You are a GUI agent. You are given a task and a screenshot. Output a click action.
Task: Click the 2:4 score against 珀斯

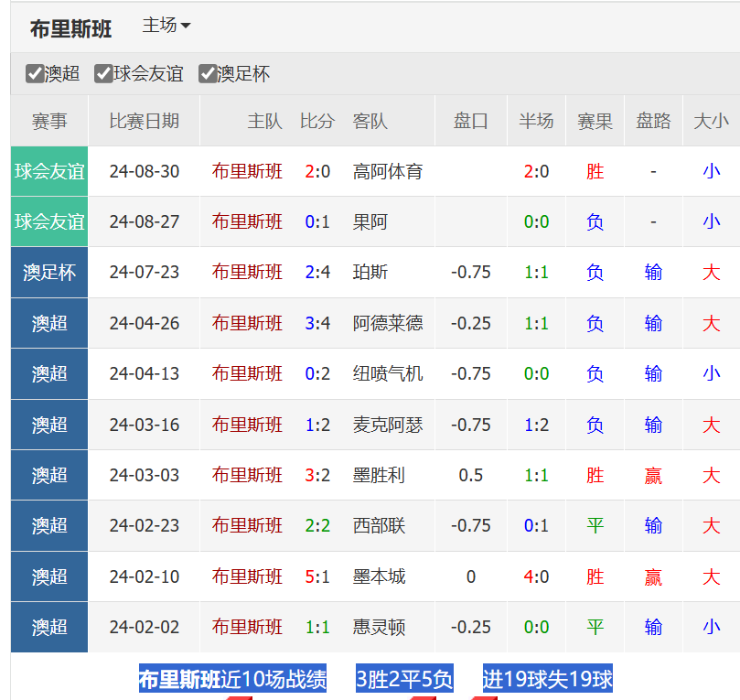coord(317,273)
